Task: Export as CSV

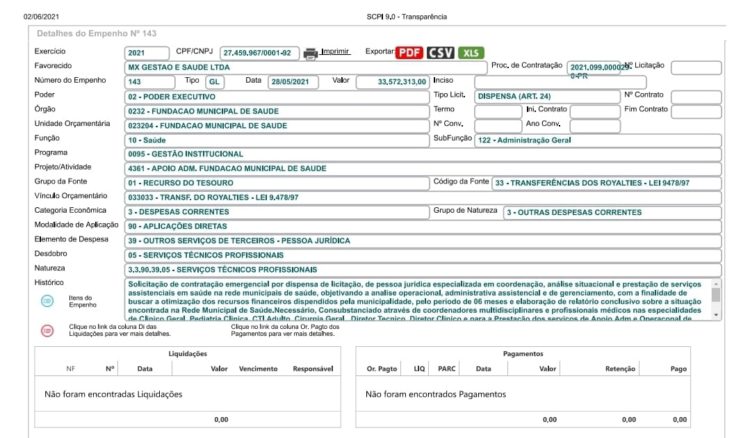Action: pyautogui.click(x=440, y=53)
